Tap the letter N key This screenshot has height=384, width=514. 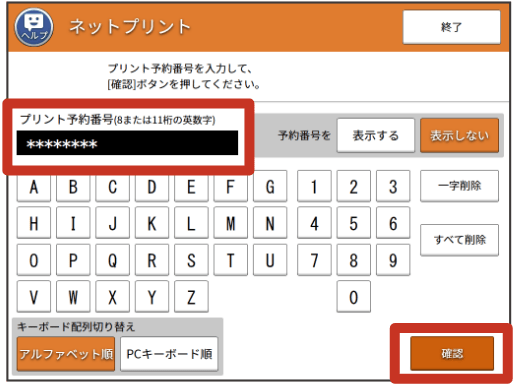(x=270, y=223)
